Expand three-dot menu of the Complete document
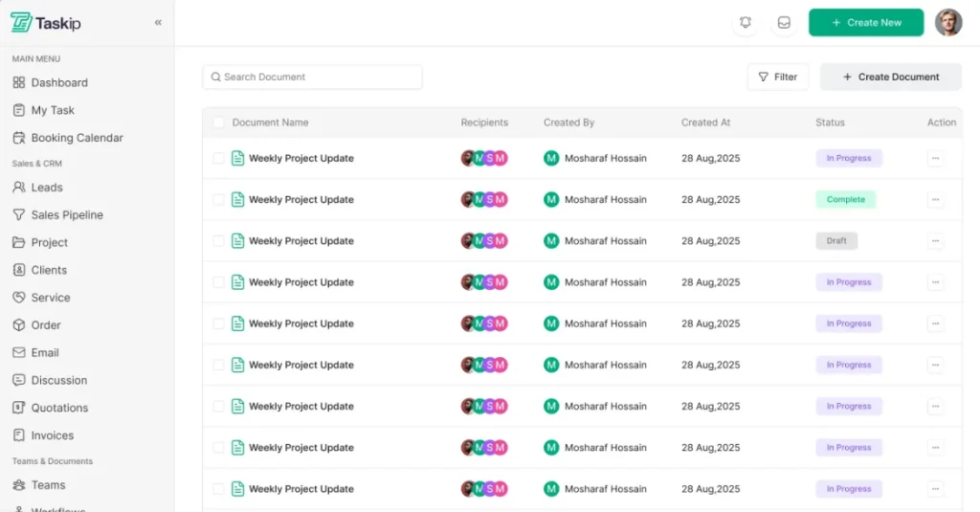The image size is (980, 512). [x=935, y=200]
